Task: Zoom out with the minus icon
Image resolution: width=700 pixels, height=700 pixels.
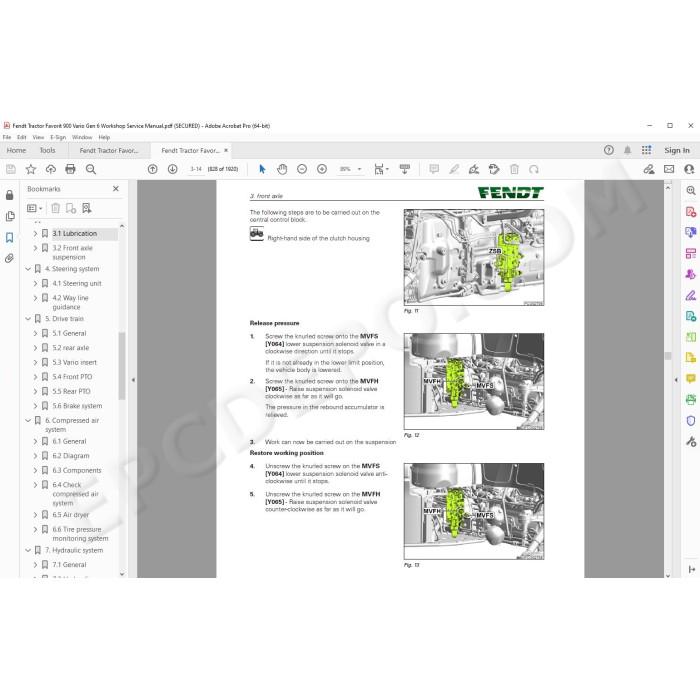Action: 302,169
